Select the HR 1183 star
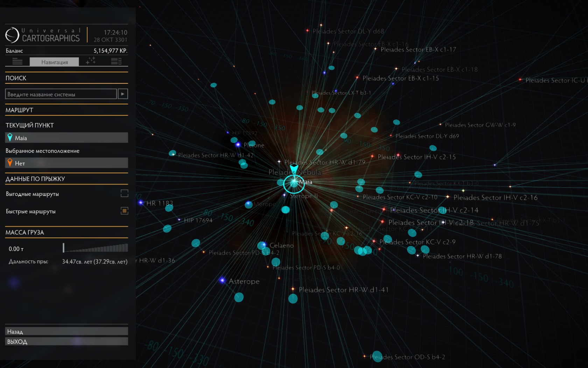The image size is (588, 368). [x=141, y=203]
